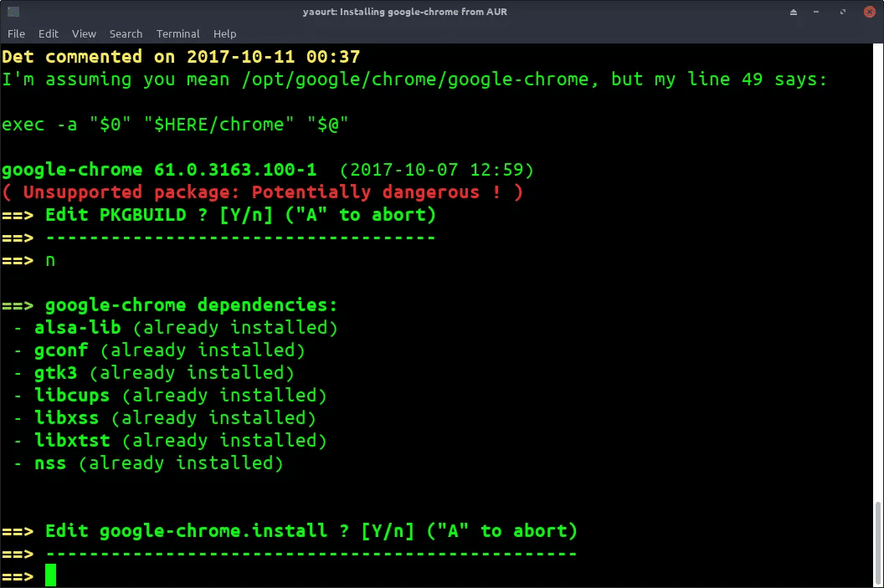This screenshot has height=588, width=884.
Task: Click the 'exec -a "$0" "$HERE/chrome" "$@"' line
Action: [x=175, y=125]
